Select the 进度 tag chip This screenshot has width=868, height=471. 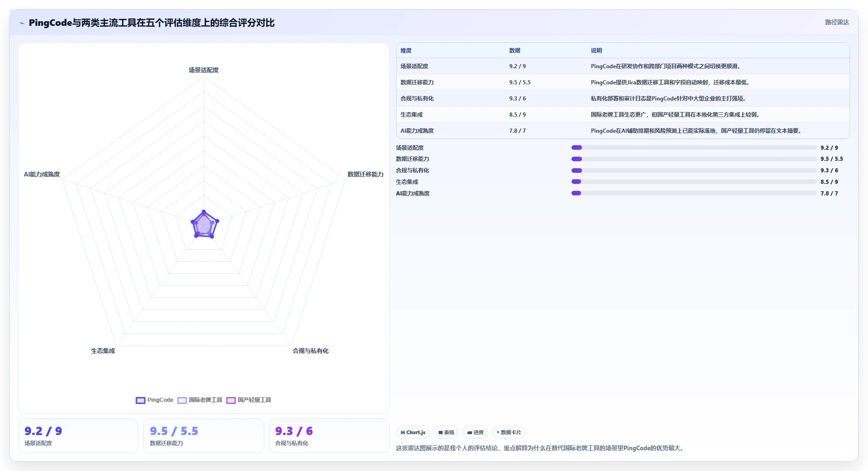[x=475, y=432]
